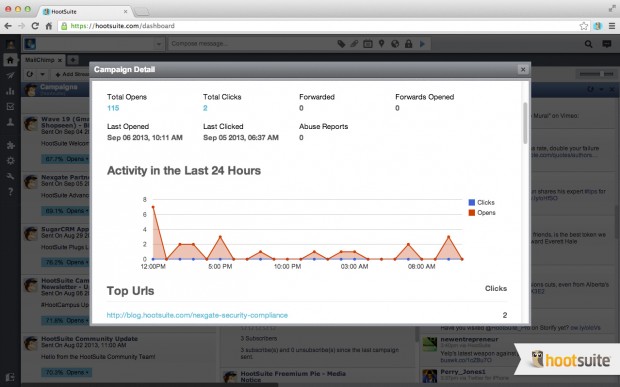Viewport: 620px width, 387px height.
Task: Open the newentrepreneur username in the stream
Action: point(469,339)
